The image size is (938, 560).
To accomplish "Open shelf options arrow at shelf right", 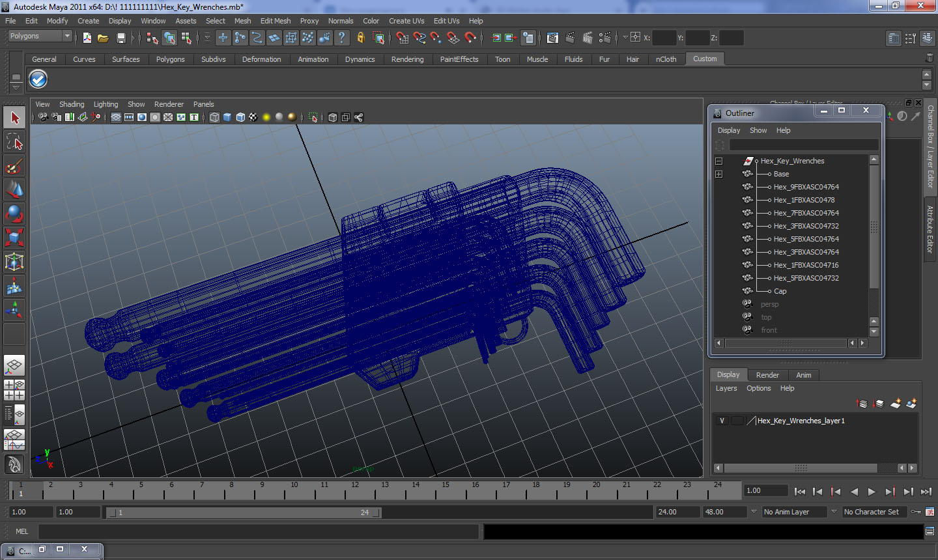I will point(927,85).
